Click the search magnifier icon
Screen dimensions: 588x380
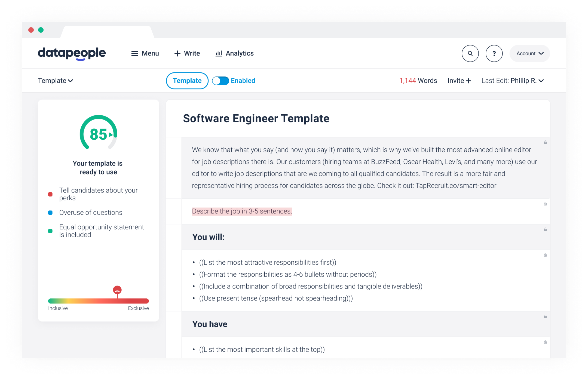click(x=470, y=53)
